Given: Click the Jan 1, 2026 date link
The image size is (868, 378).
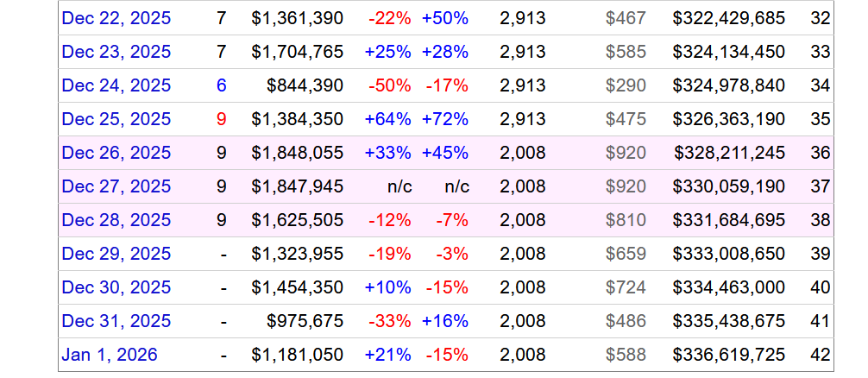Looking at the screenshot, I should (110, 355).
